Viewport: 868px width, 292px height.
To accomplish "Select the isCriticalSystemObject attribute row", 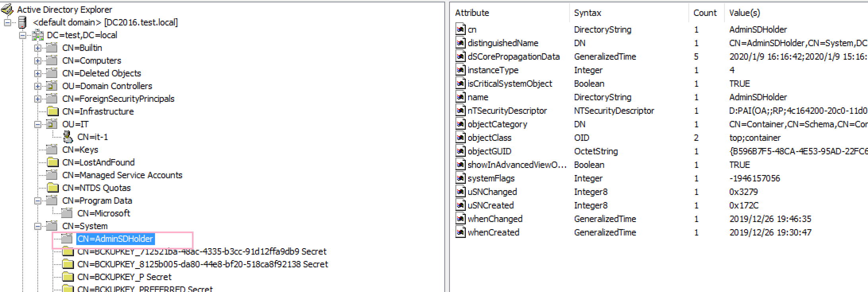I will 510,84.
